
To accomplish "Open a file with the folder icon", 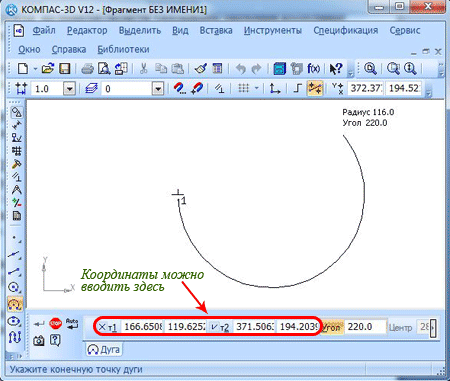I will pos(48,69).
